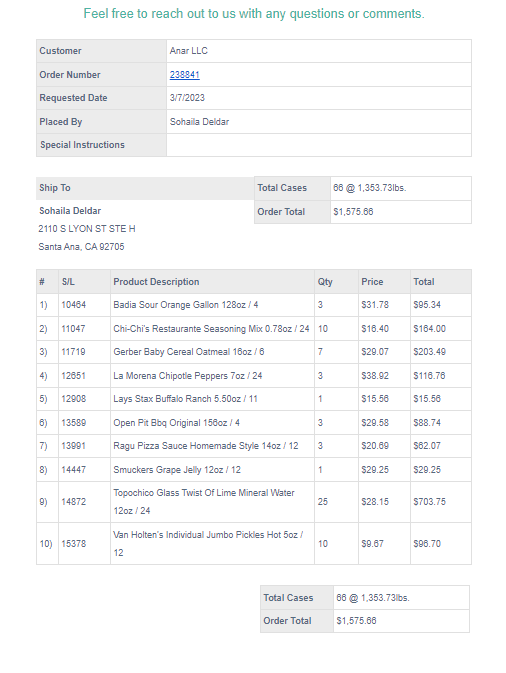This screenshot has width=506, height=673.
Task: Select La Morena Chipotle Peppers product
Action: pos(188,376)
